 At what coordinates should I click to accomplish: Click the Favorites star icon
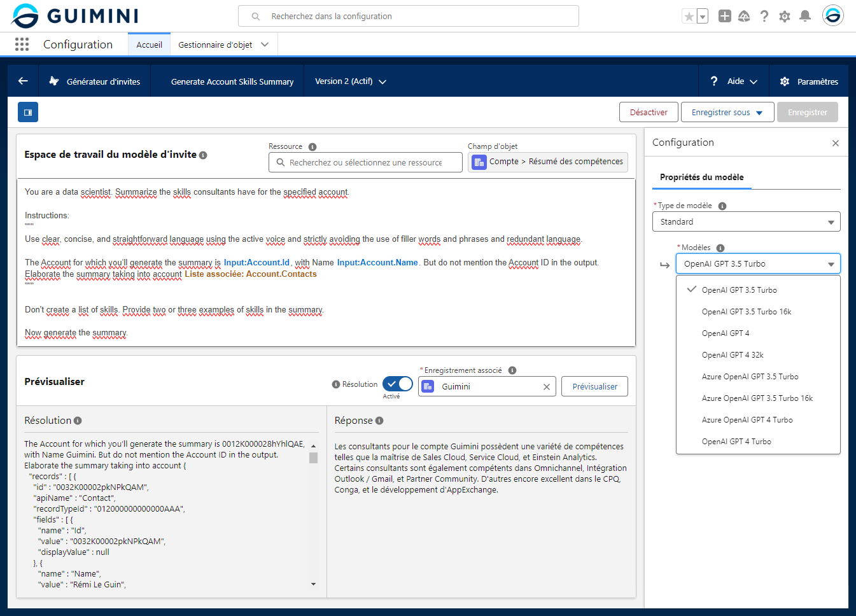coord(689,17)
